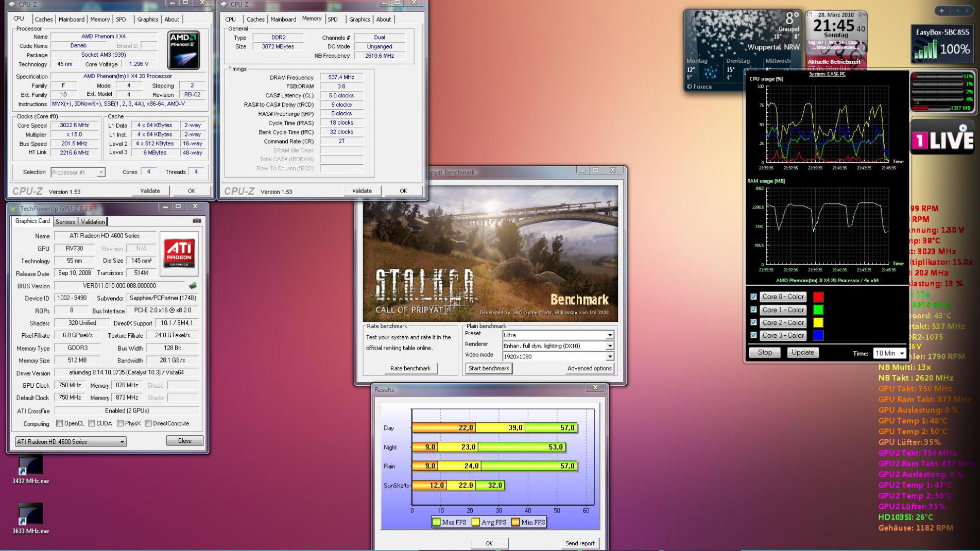
Task: Click the Stop button under the CPU graph
Action: tap(765, 353)
